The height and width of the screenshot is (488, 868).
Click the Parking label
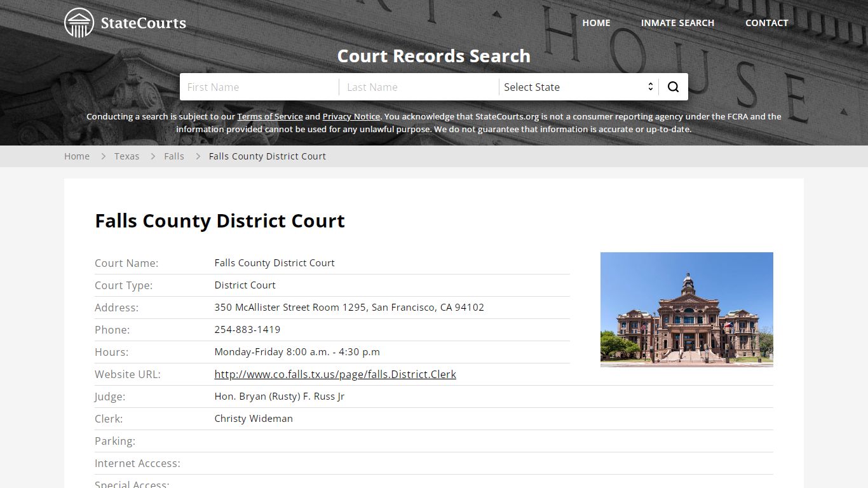coord(115,441)
